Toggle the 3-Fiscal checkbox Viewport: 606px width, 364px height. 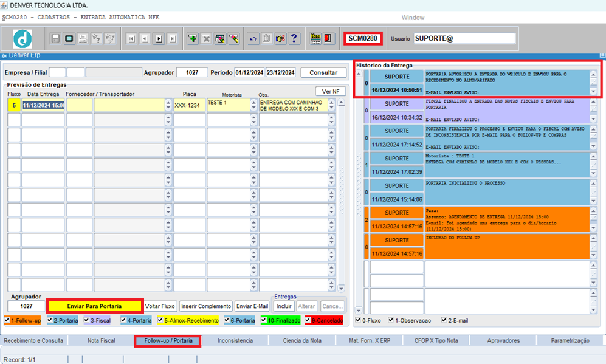pos(86,320)
